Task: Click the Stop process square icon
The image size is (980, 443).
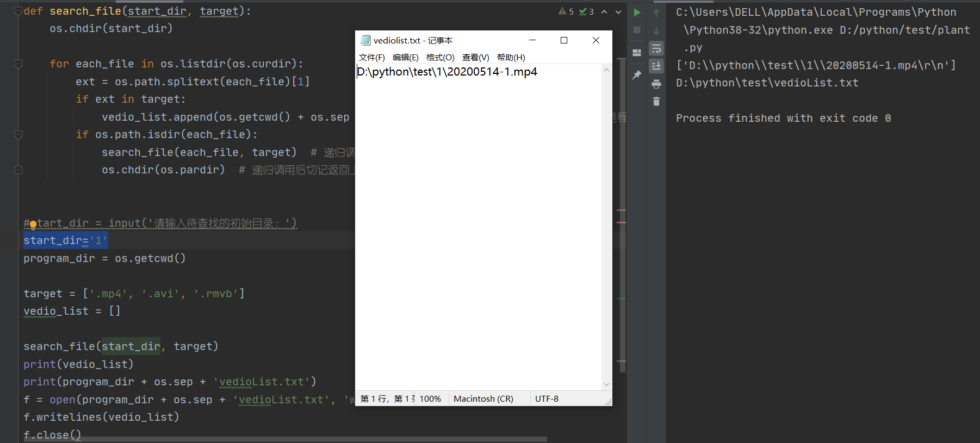Action: point(637,30)
